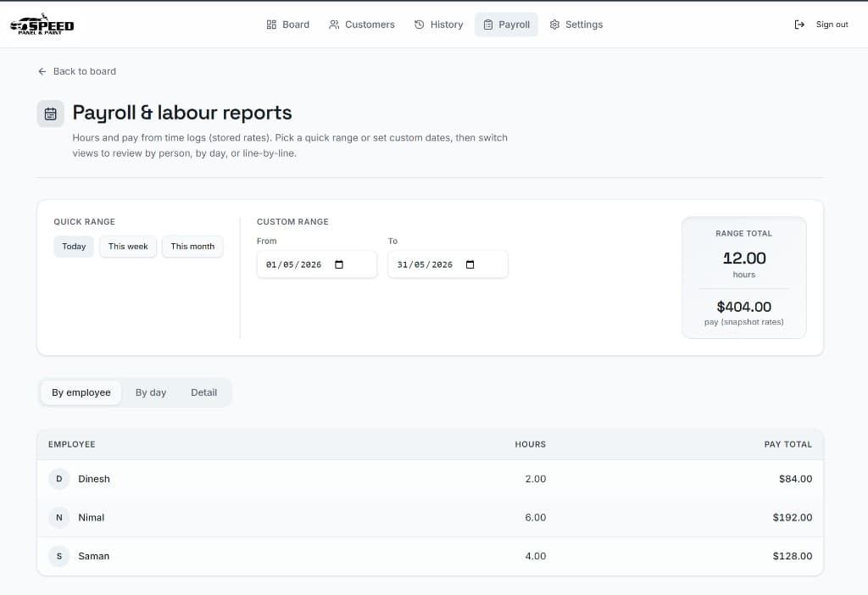Click the EMPLOYEE column header
Viewport: 868px width, 595px height.
point(71,444)
